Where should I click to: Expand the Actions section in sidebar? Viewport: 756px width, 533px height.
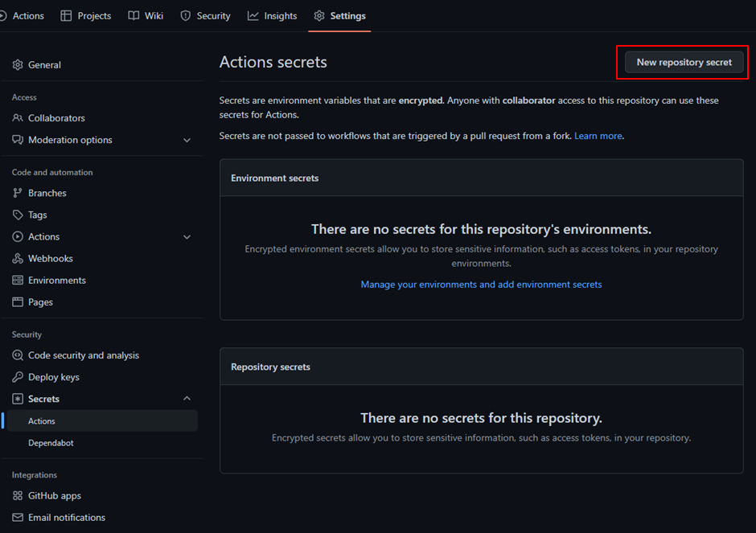click(187, 236)
